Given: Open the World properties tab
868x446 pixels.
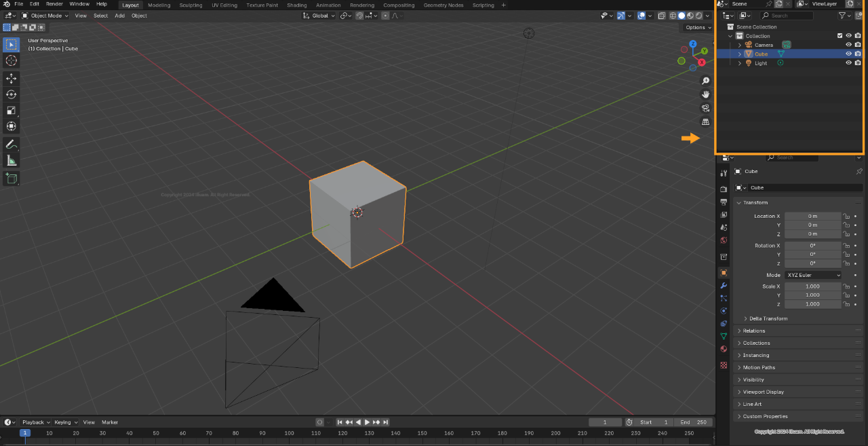Looking at the screenshot, I should click(x=724, y=240).
